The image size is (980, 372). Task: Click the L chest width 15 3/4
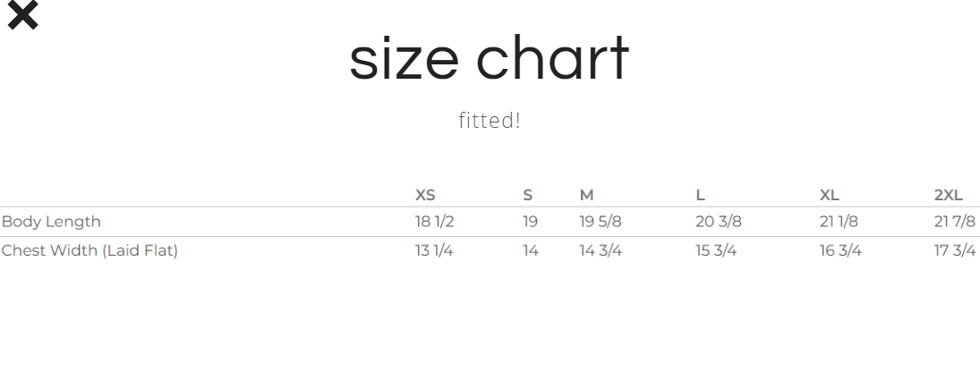coord(716,251)
